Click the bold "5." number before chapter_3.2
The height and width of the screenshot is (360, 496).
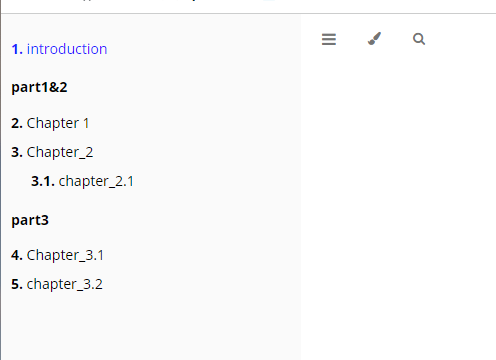[x=17, y=284]
